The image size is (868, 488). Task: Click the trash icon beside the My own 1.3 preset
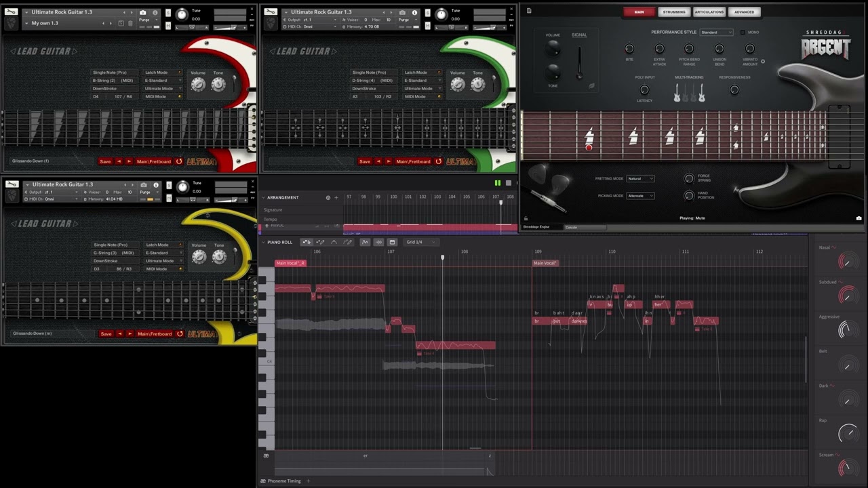point(131,23)
